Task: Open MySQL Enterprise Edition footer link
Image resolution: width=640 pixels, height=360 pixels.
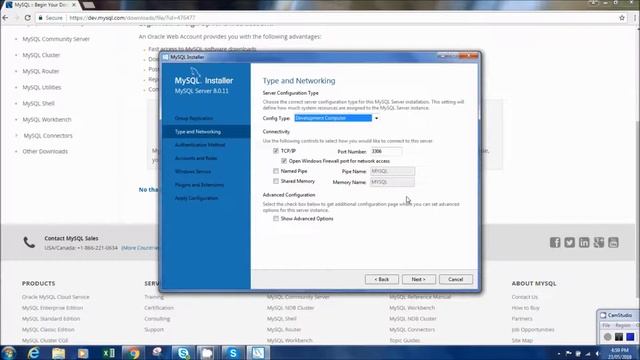Action: (x=52, y=308)
